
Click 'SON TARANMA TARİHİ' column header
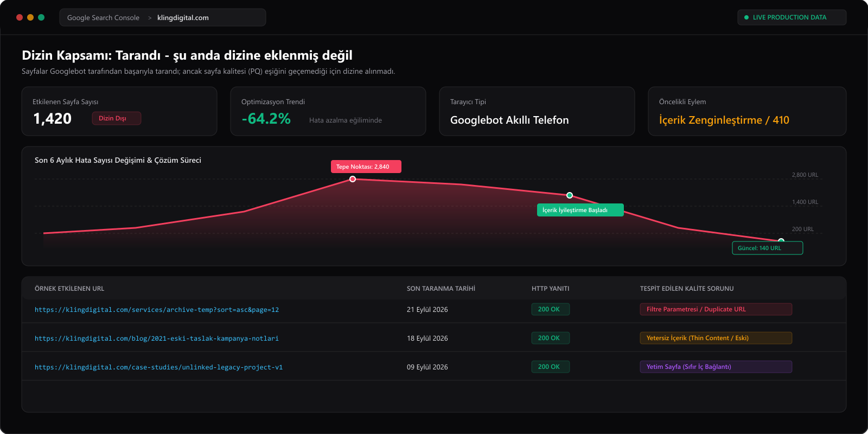pyautogui.click(x=441, y=289)
